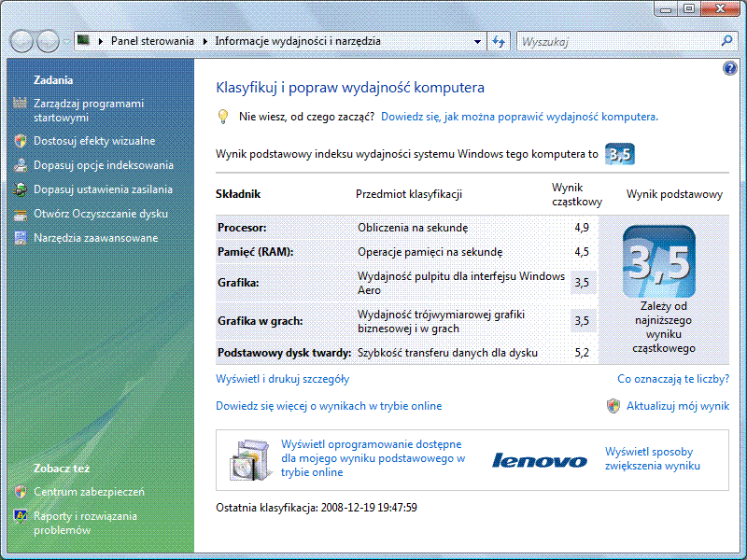
Task: Open Wyświetl i drukuj szczegóły
Action: pyautogui.click(x=283, y=379)
